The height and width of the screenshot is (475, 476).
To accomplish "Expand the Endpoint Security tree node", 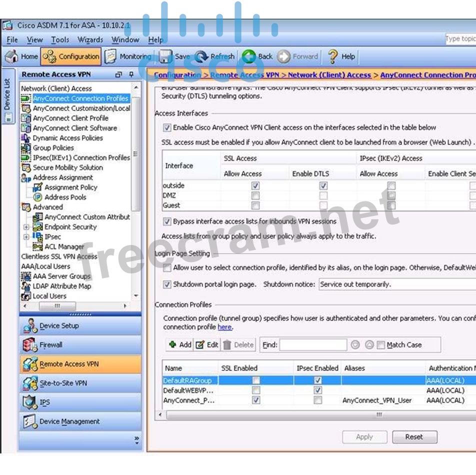I will pyautogui.click(x=26, y=227).
